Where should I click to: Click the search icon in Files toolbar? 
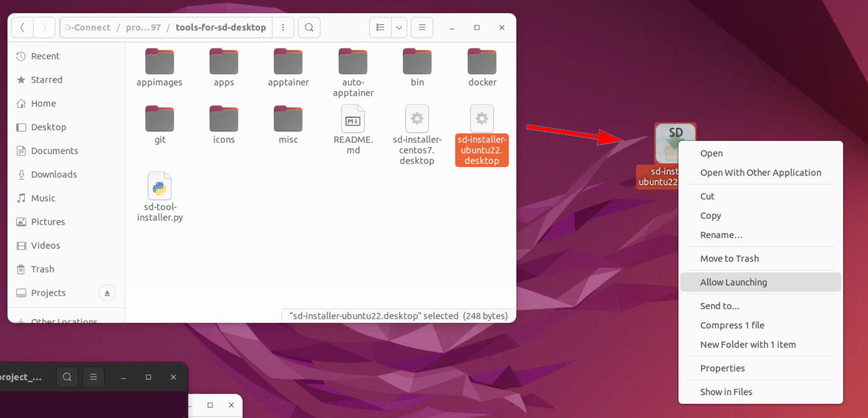309,28
